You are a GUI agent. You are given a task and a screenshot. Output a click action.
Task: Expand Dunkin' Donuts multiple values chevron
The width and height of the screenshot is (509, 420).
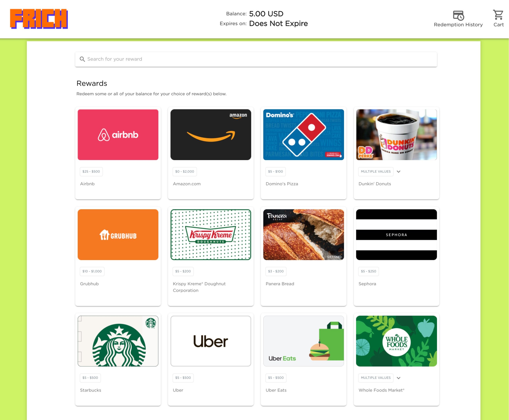click(398, 172)
